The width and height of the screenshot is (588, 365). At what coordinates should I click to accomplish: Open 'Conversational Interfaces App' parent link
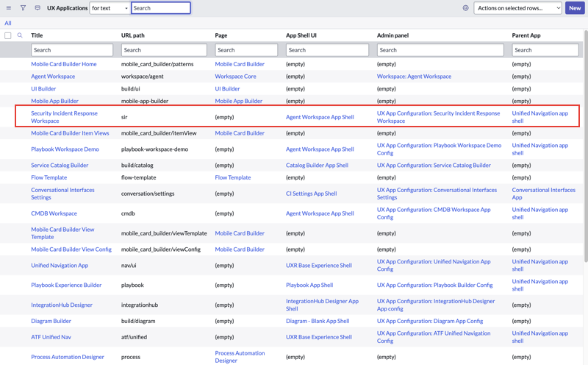point(543,194)
